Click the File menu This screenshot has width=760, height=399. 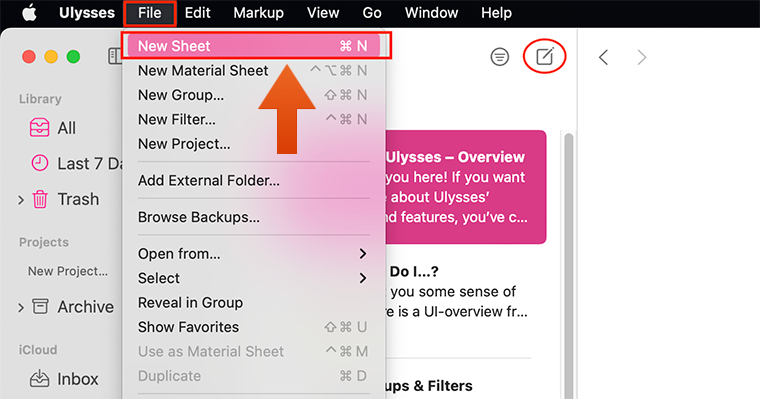pos(149,13)
